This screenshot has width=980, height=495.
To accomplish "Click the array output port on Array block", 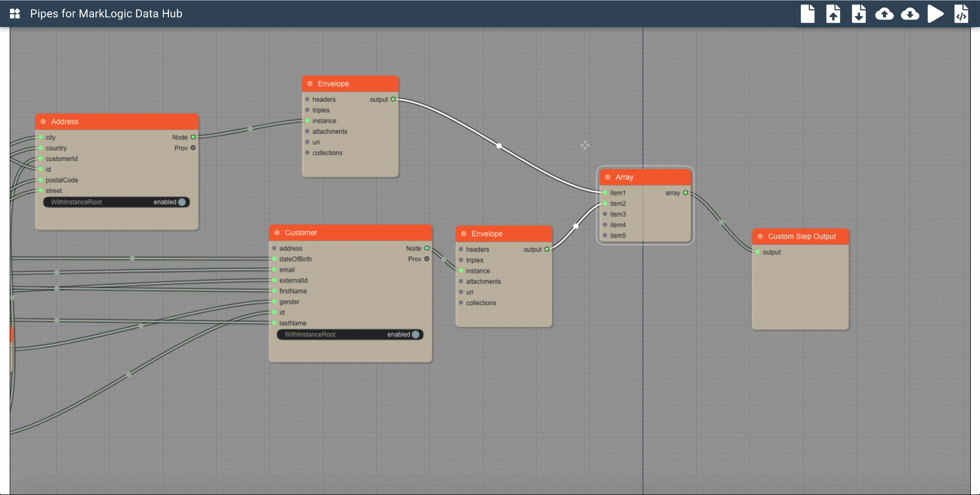I will pyautogui.click(x=685, y=193).
